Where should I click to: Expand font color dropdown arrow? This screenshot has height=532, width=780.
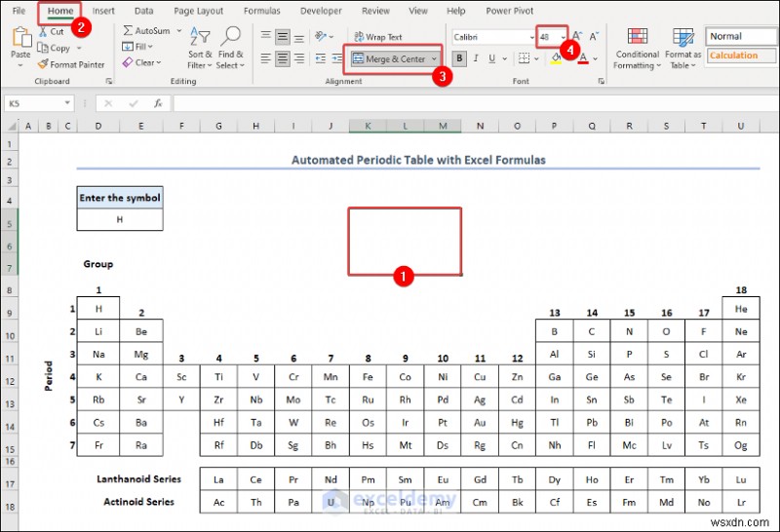[595, 58]
